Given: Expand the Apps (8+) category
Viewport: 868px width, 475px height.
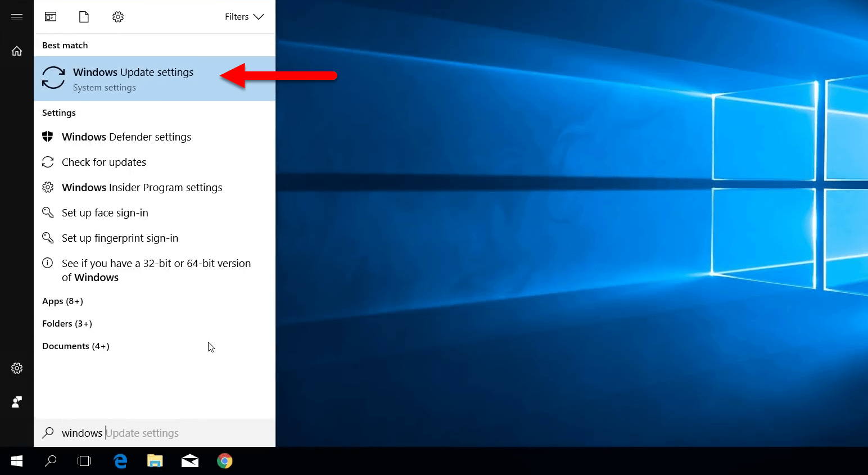Looking at the screenshot, I should point(62,301).
